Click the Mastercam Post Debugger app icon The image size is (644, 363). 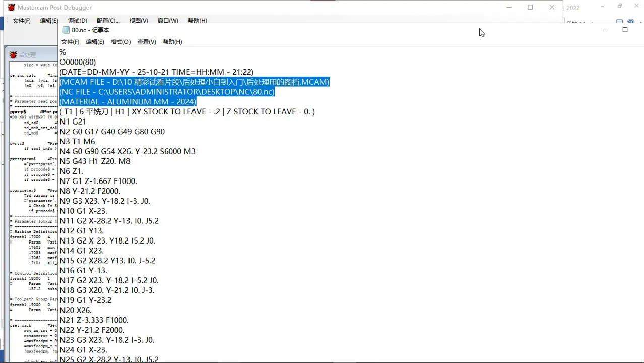coord(11,8)
